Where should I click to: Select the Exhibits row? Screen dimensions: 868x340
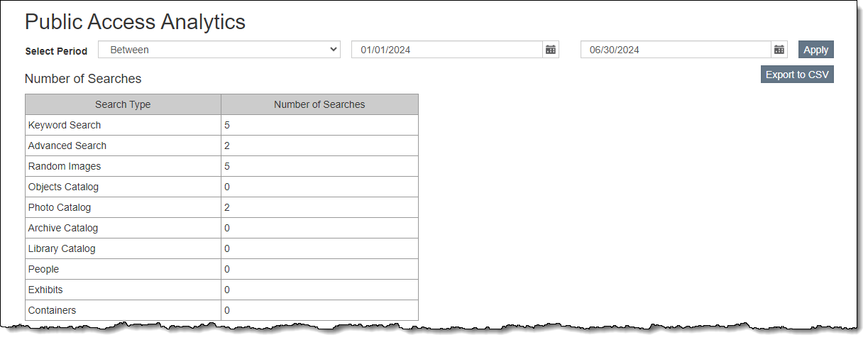pos(45,290)
